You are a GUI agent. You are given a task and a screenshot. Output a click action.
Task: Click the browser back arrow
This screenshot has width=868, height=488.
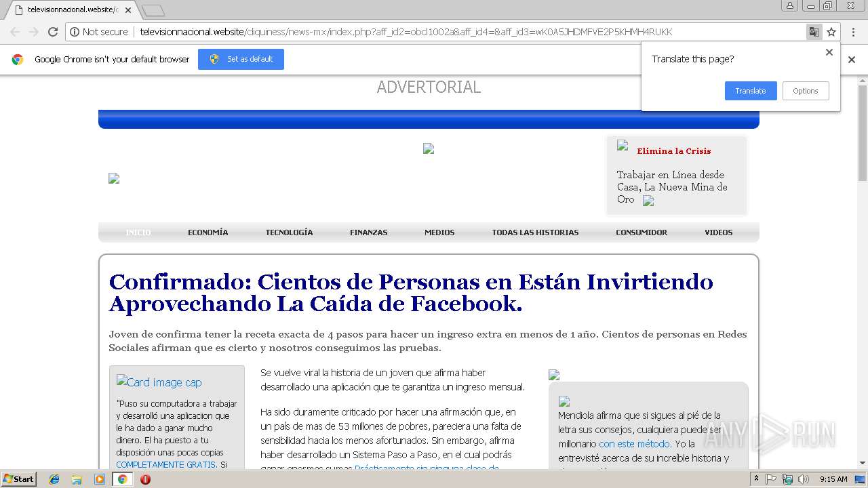[x=15, y=32]
